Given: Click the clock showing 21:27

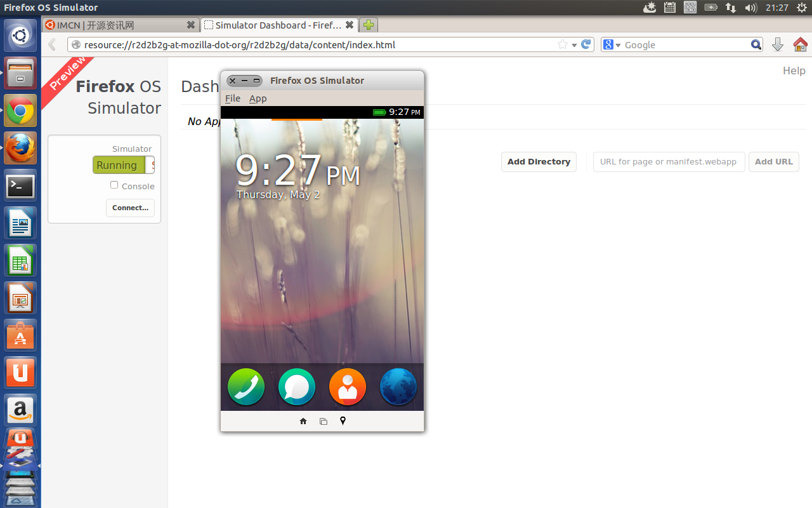Looking at the screenshot, I should pyautogui.click(x=776, y=8).
